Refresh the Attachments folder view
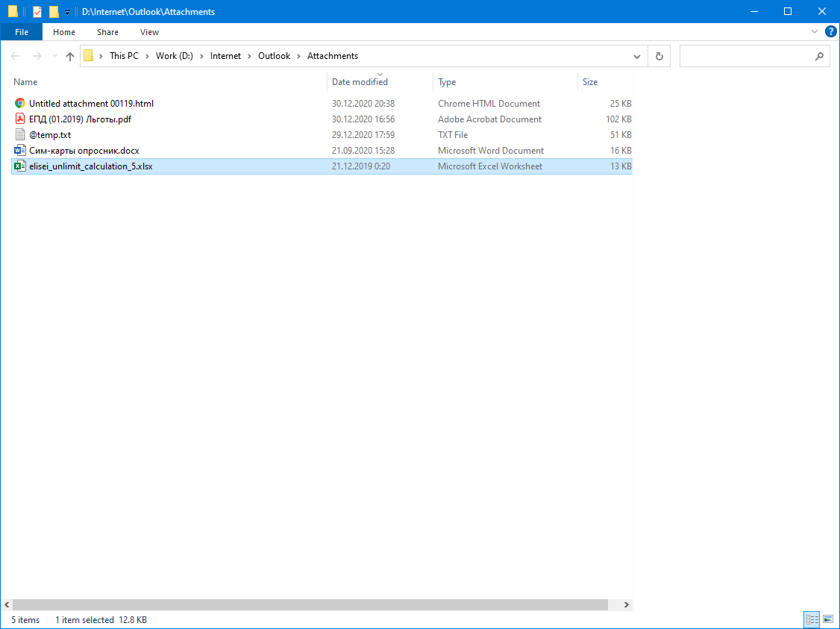Screen dimensions: 840x629 pos(659,56)
